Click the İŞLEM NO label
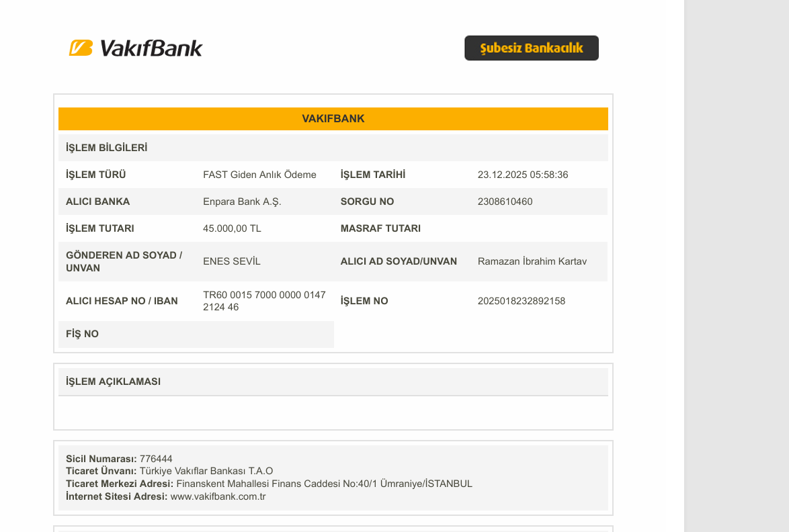This screenshot has width=789, height=532. click(x=364, y=301)
